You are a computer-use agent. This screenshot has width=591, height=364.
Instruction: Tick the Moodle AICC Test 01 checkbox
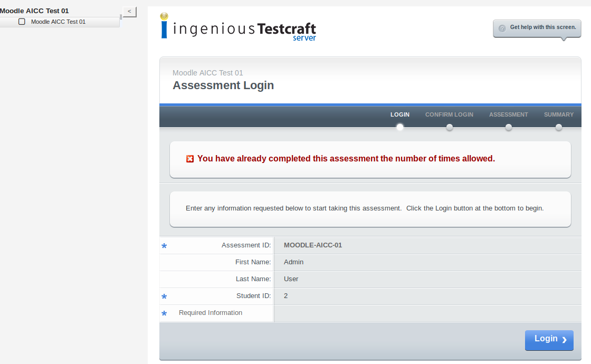[x=22, y=22]
